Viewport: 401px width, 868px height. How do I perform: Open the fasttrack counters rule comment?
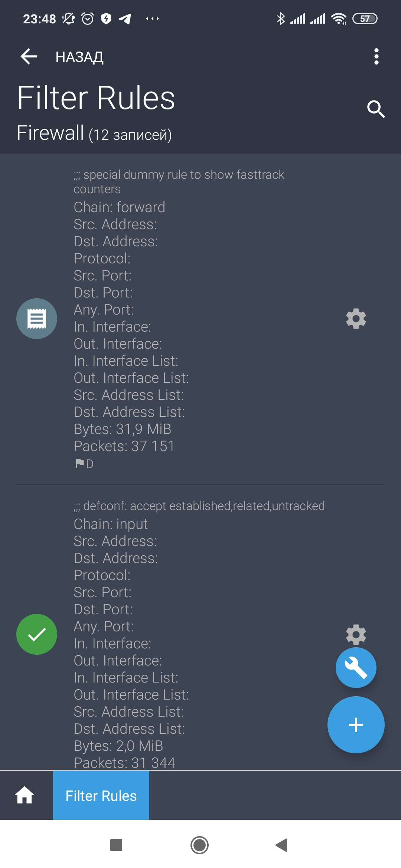pos(179,182)
